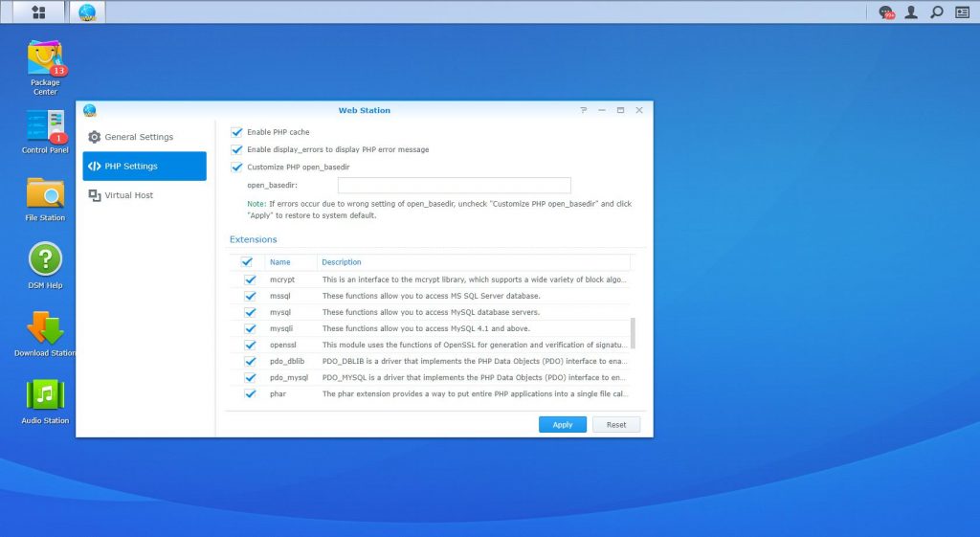The height and width of the screenshot is (537, 980).
Task: Open notifications chat bubble icon
Action: click(886, 11)
